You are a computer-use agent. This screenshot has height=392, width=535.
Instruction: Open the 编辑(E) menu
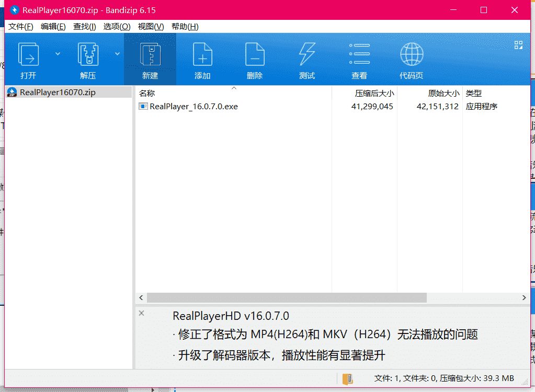(x=53, y=27)
